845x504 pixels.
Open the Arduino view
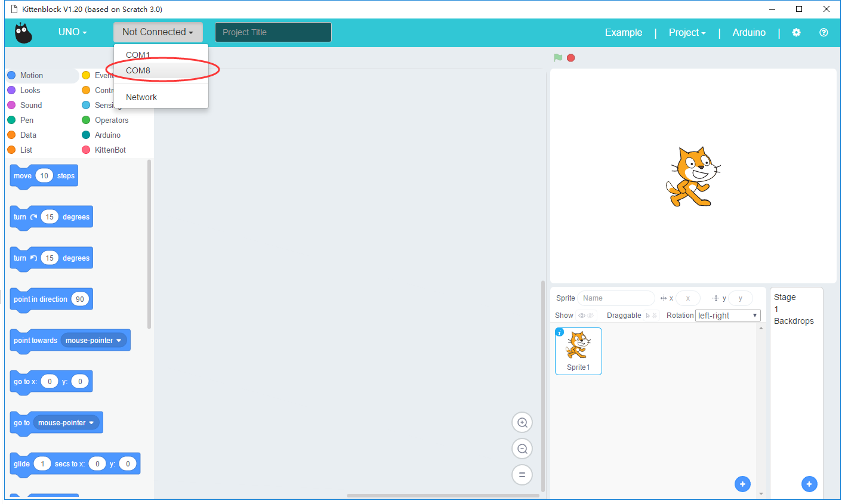coord(749,33)
